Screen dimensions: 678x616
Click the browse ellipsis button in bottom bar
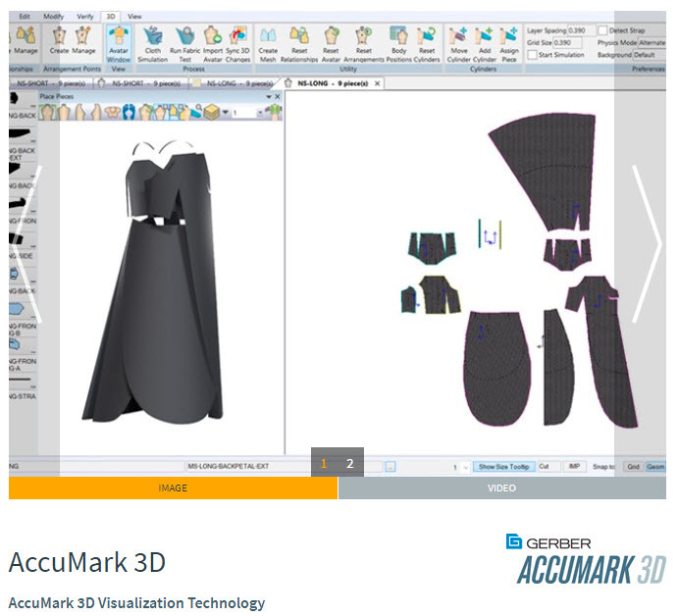pos(391,467)
